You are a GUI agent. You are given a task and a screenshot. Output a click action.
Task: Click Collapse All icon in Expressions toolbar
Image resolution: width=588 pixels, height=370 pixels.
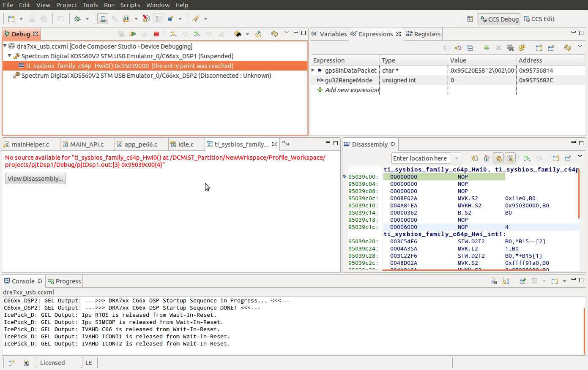point(470,48)
